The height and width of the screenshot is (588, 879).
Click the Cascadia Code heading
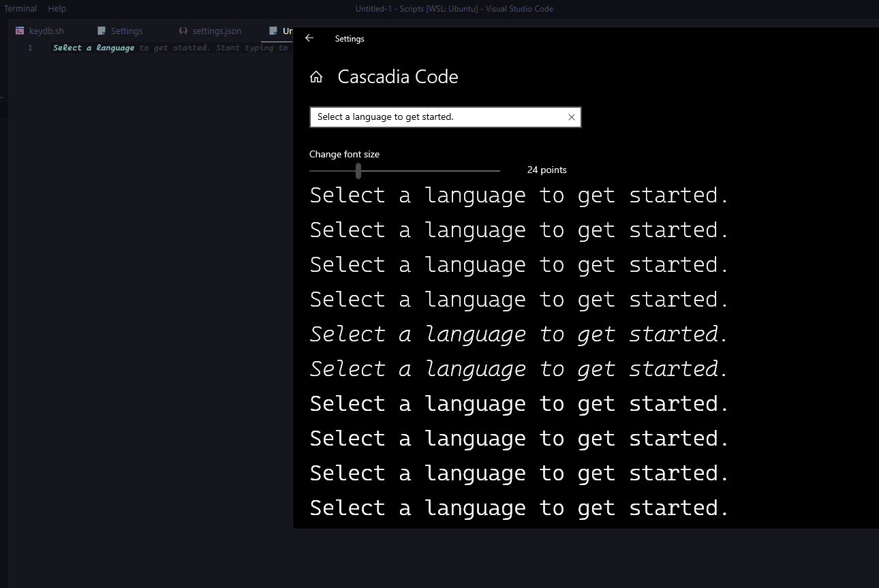(x=398, y=76)
